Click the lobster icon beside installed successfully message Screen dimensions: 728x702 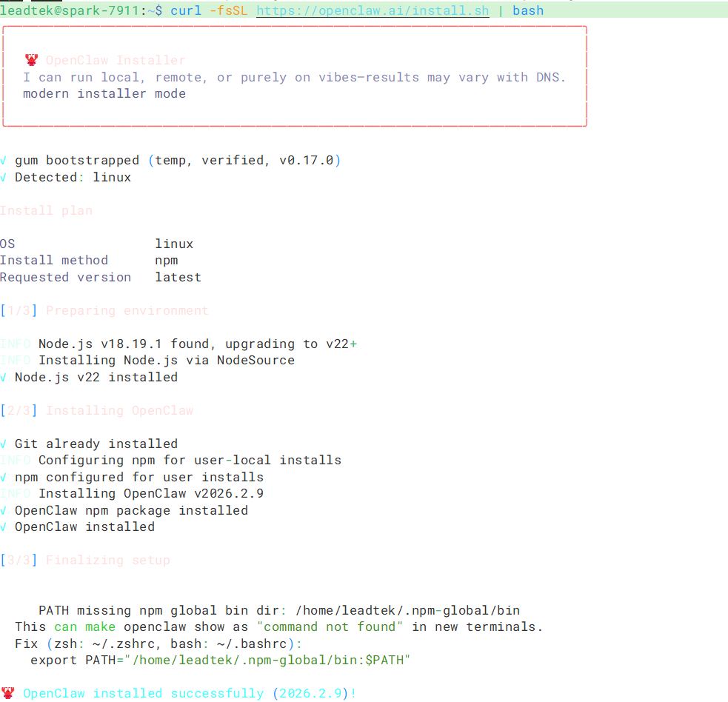pyautogui.click(x=8, y=693)
